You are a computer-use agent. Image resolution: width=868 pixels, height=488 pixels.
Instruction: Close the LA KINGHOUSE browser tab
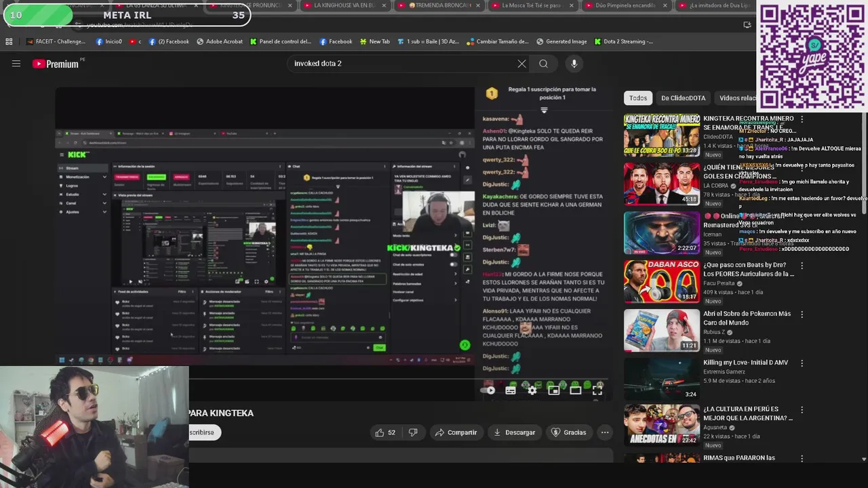pyautogui.click(x=384, y=5)
